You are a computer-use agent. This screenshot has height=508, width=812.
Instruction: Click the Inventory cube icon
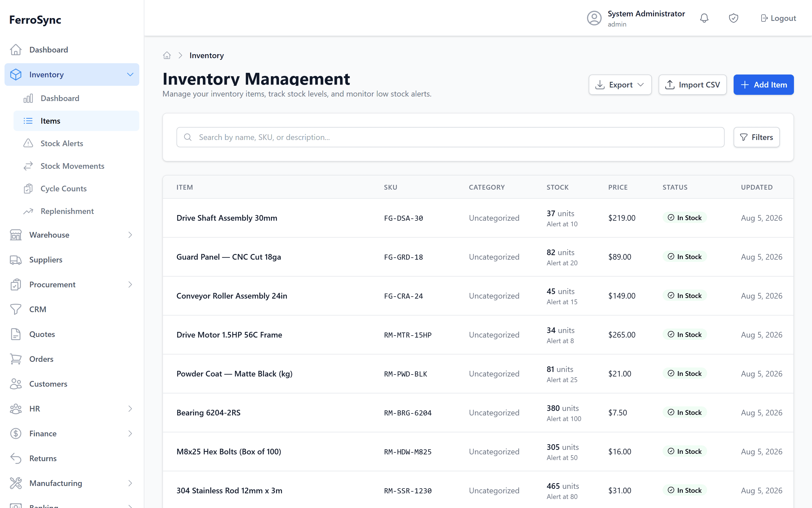click(x=16, y=75)
